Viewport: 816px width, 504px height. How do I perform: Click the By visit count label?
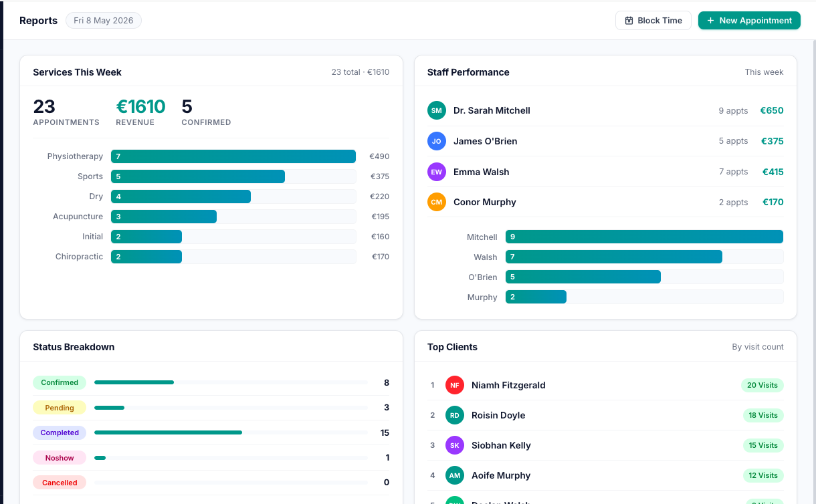[x=758, y=347]
